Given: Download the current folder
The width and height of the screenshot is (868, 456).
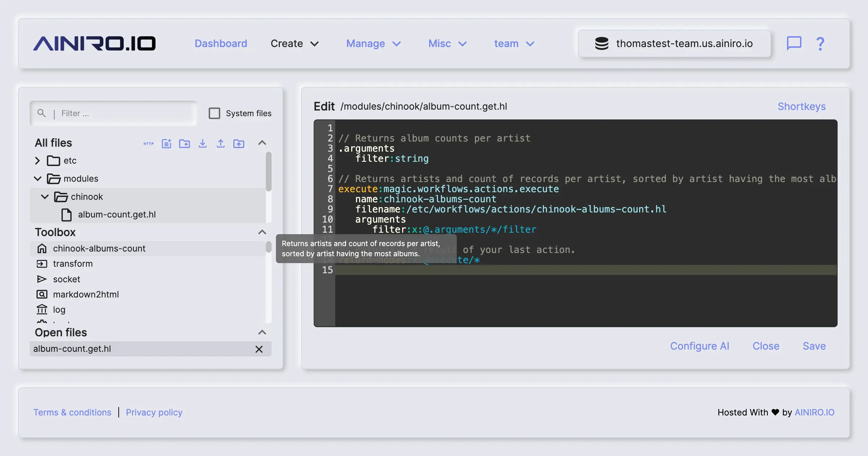Looking at the screenshot, I should [203, 143].
